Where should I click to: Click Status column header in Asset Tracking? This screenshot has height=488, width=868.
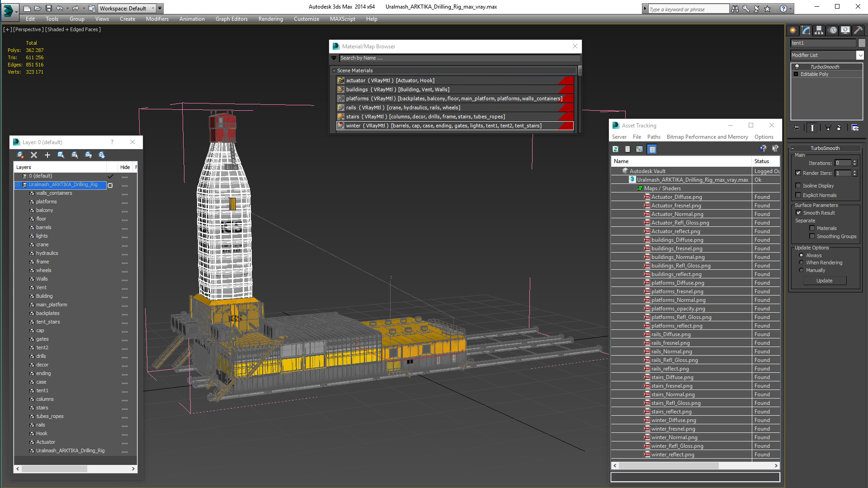coord(766,161)
